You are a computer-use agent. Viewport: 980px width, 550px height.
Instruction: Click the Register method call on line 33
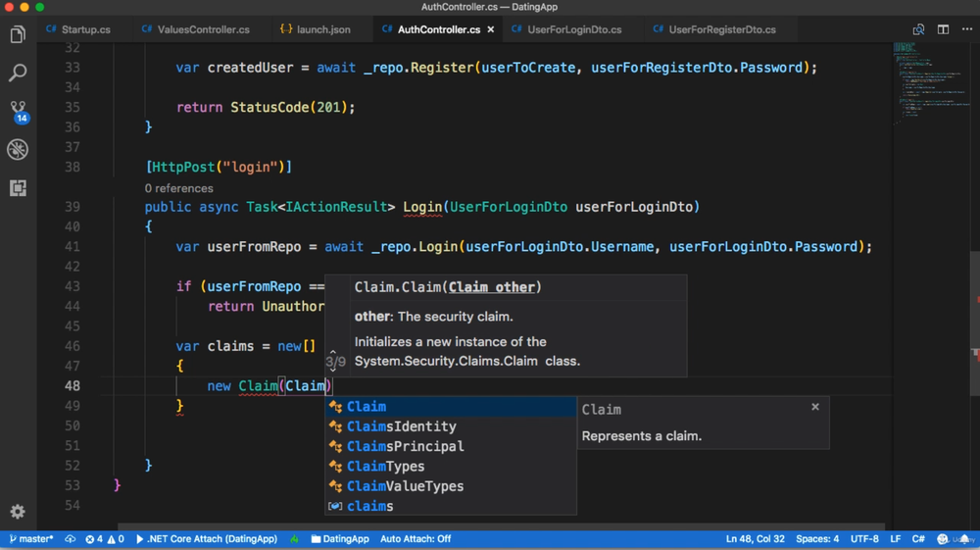442,68
